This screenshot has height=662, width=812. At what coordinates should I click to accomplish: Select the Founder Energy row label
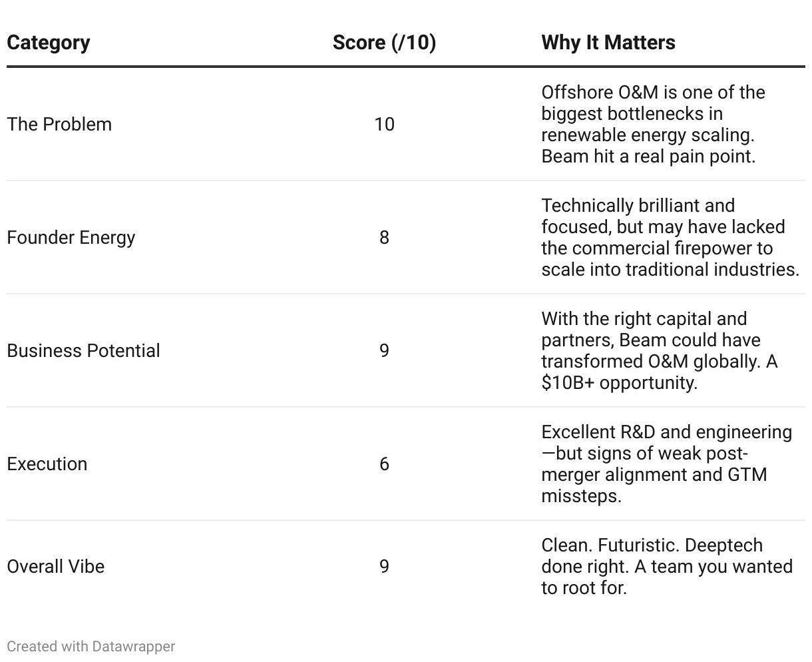point(71,238)
